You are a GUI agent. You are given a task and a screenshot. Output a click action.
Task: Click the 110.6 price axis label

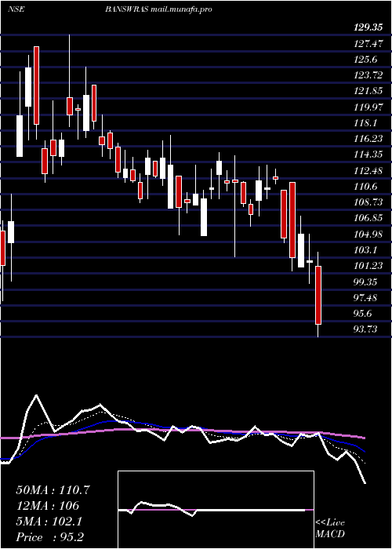click(366, 187)
